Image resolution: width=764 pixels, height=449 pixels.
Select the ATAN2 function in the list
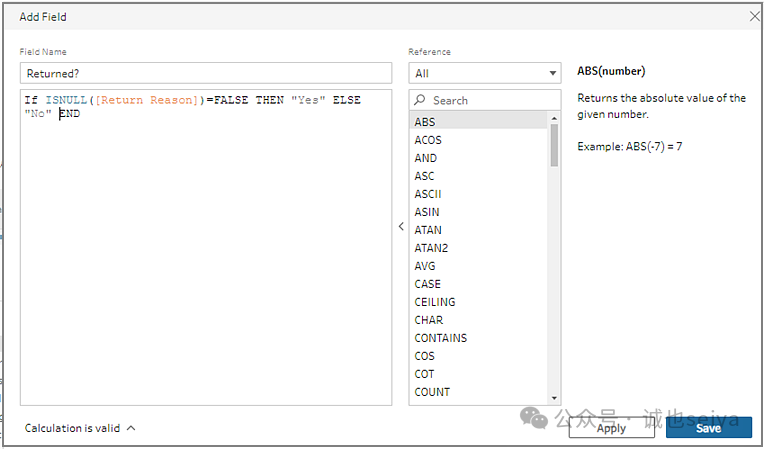479,248
